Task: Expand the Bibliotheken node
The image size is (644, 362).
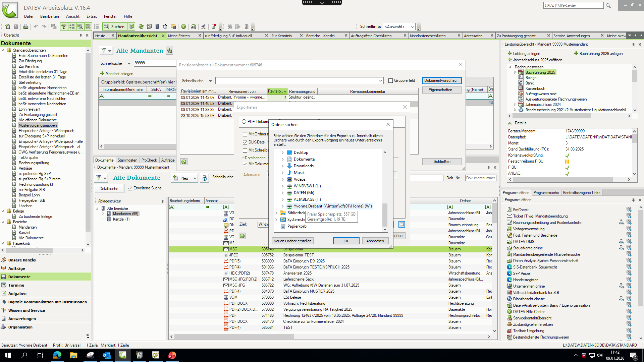Action: pyautogui.click(x=276, y=213)
